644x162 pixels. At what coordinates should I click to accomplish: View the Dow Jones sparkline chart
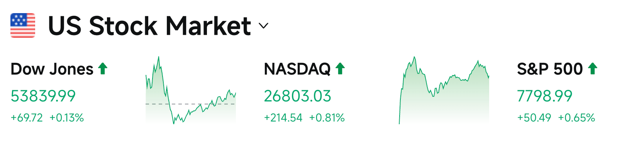[x=191, y=90]
